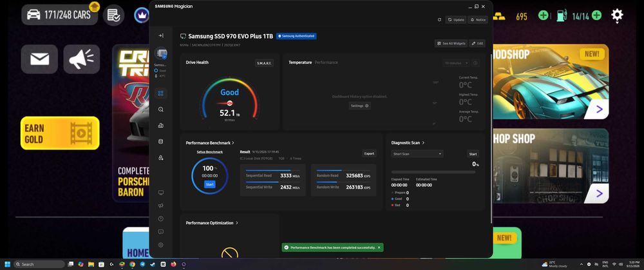Image resolution: width=644 pixels, height=270 pixels.
Task: Click the info icon beside time range dropdown
Action: click(475, 63)
